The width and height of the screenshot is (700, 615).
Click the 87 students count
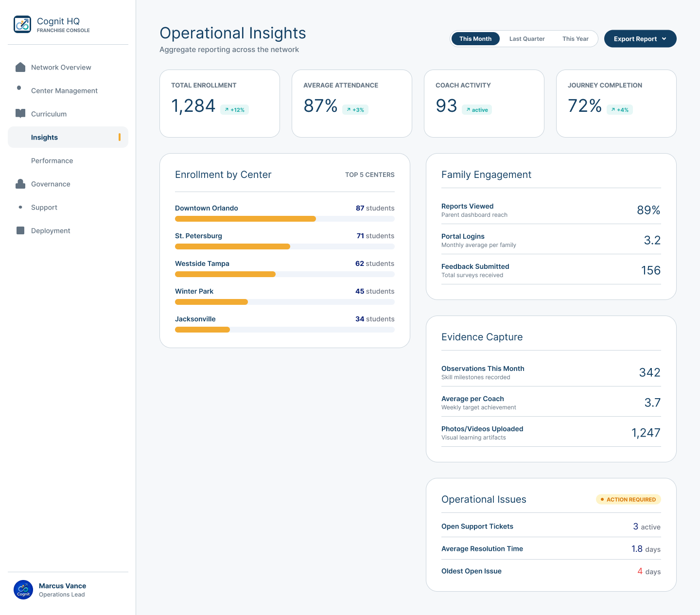point(375,208)
